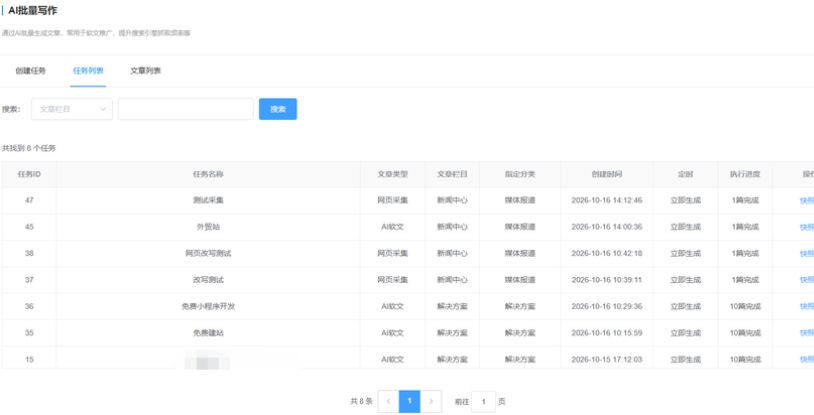
Task: Click timestamp 2026-10-15 17:12:03
Action: (607, 359)
